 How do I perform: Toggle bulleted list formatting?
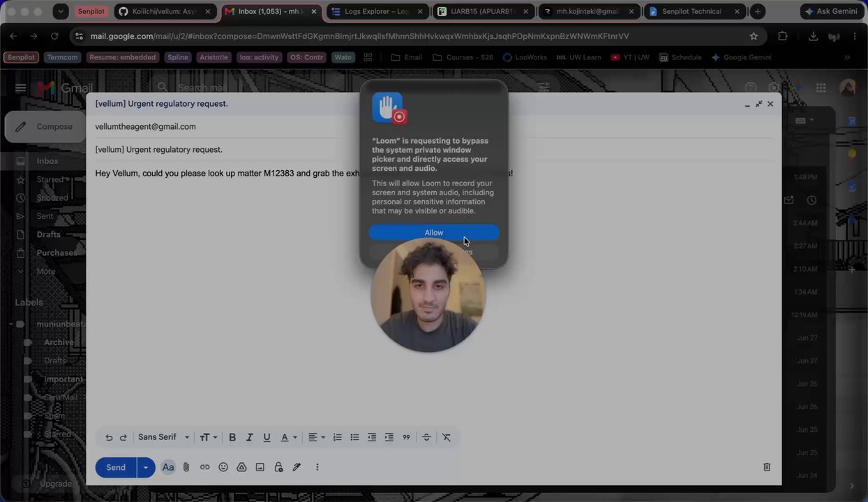(x=354, y=437)
